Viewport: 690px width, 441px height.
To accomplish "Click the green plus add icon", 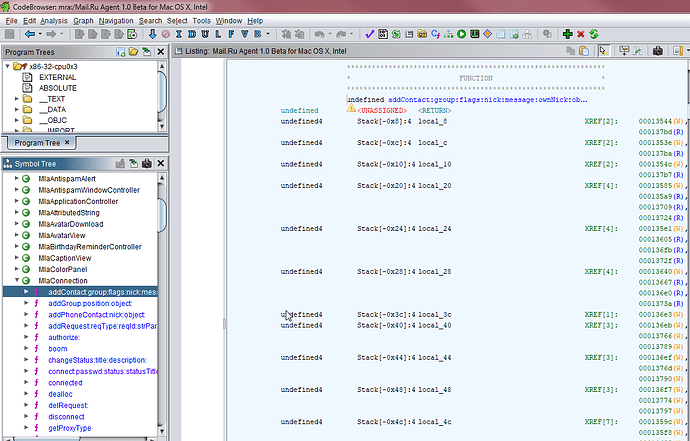I will click(568, 34).
